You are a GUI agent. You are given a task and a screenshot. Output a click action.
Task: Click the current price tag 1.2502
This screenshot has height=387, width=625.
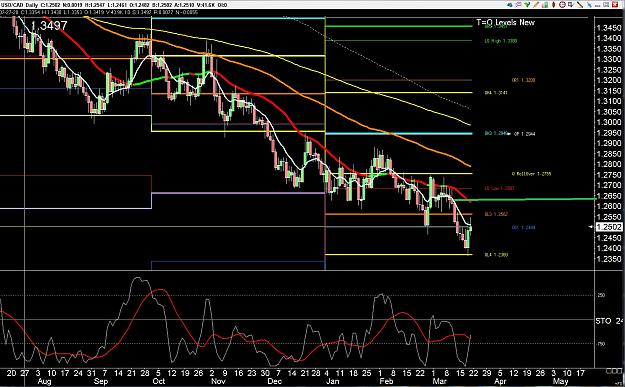tap(609, 227)
